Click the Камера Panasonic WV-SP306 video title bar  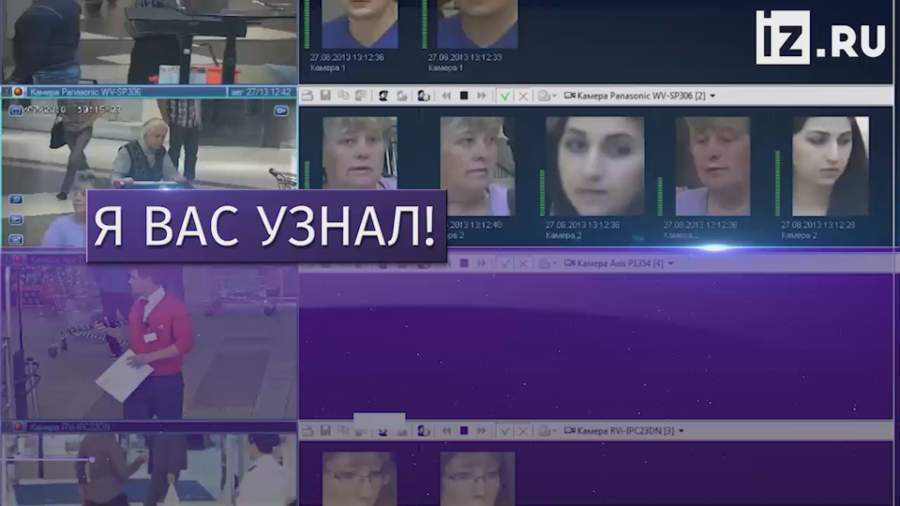150,92
